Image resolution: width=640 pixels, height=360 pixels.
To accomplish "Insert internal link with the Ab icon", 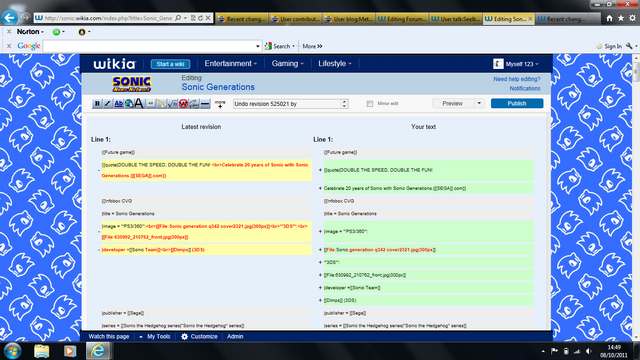I will (119, 104).
